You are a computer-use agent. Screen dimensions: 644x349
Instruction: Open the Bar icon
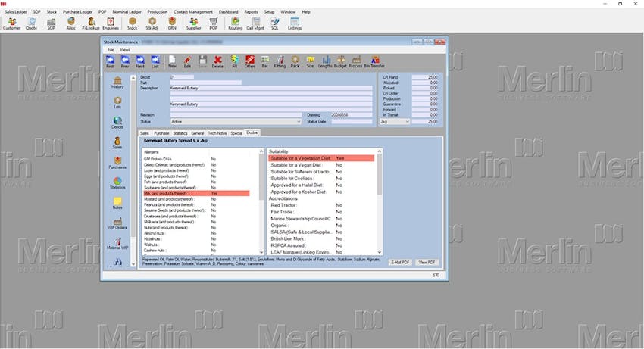click(x=265, y=61)
